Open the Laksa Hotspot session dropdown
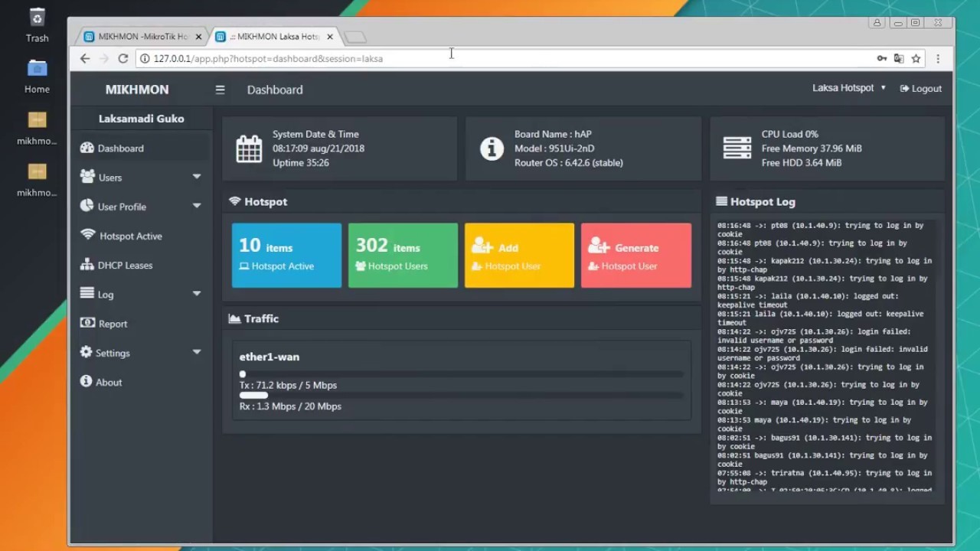 [x=849, y=88]
